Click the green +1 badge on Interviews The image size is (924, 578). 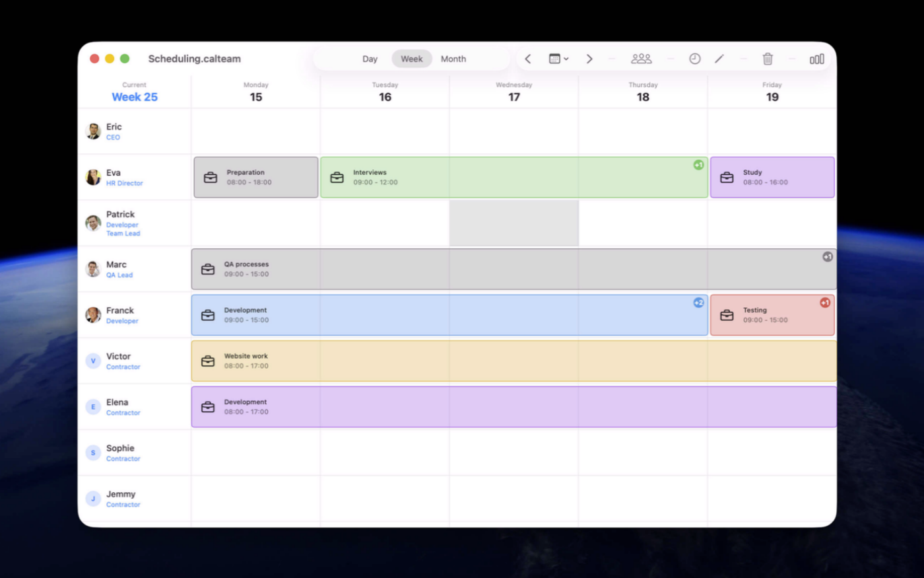pyautogui.click(x=698, y=165)
